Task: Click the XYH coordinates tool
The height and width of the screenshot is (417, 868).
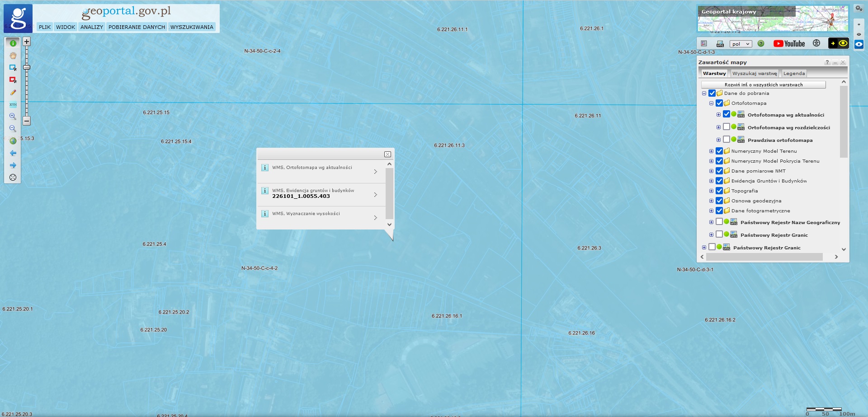Action: coord(13,104)
